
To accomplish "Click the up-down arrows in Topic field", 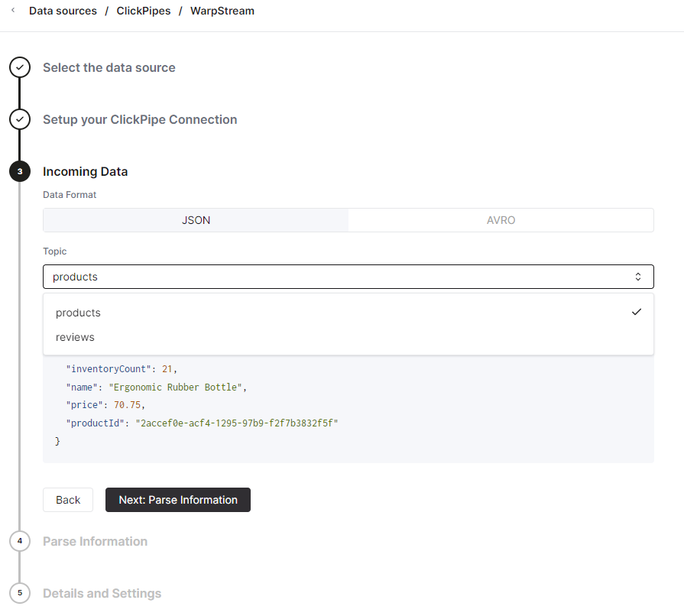I will 638,277.
